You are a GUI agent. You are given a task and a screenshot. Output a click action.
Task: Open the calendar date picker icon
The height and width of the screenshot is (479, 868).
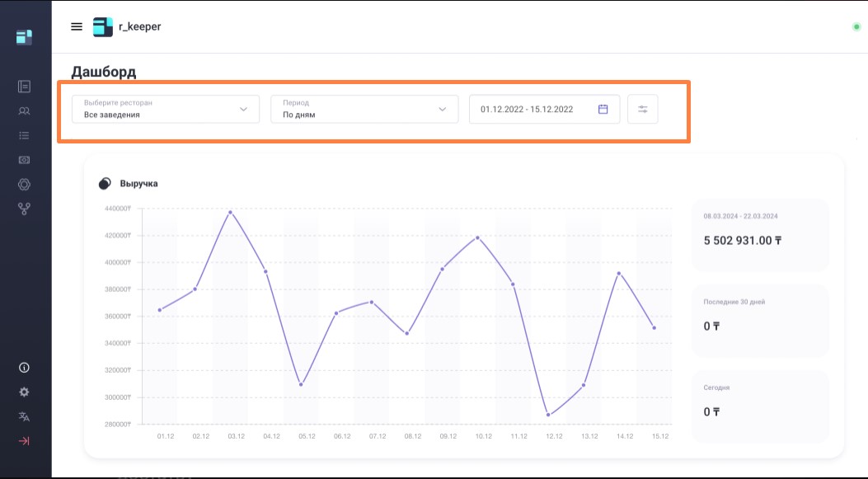pyautogui.click(x=603, y=109)
